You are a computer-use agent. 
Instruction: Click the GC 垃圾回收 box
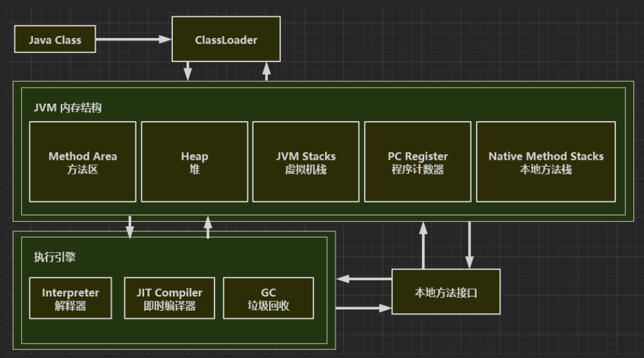(269, 298)
